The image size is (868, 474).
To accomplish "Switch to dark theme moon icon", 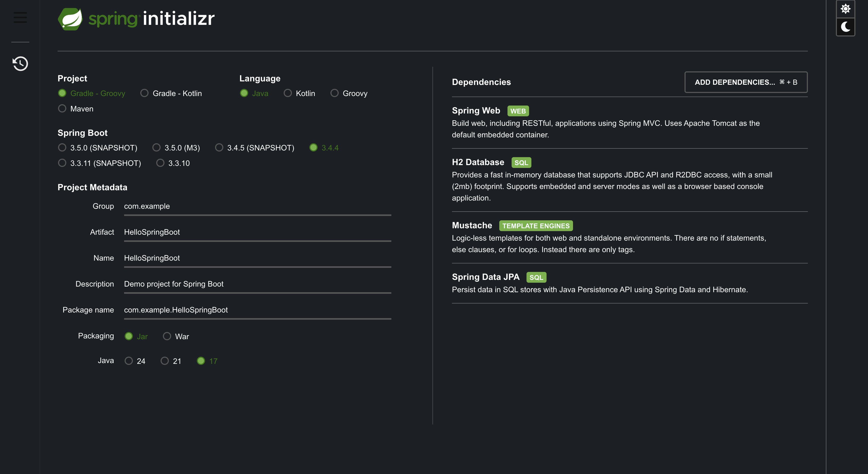I will [845, 27].
